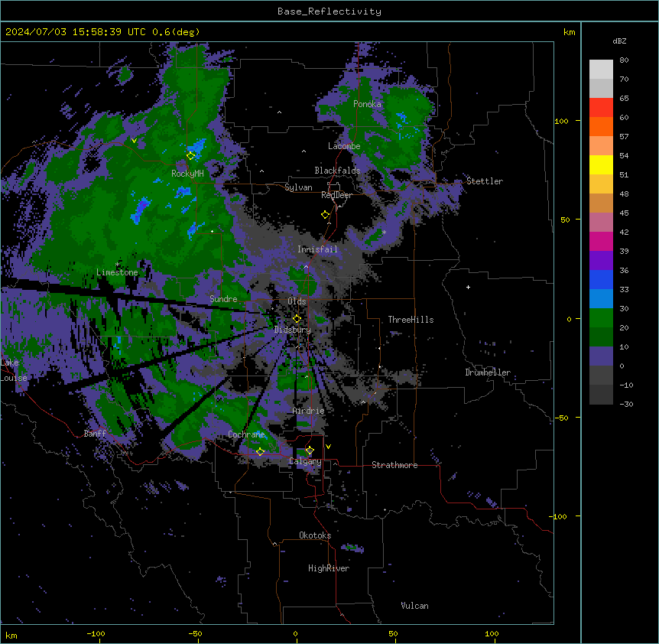Click the yellow v marker east of Calgary
659x644 pixels.
point(328,447)
